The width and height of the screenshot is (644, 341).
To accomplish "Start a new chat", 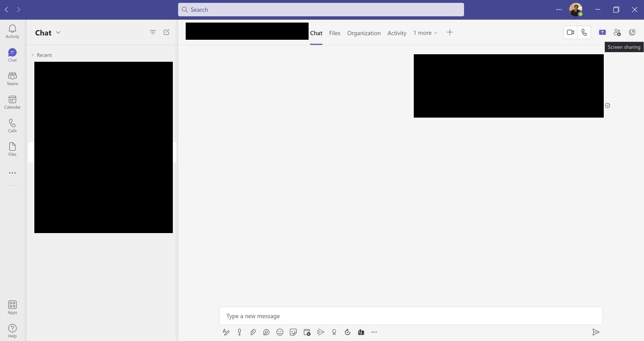I will pyautogui.click(x=166, y=32).
